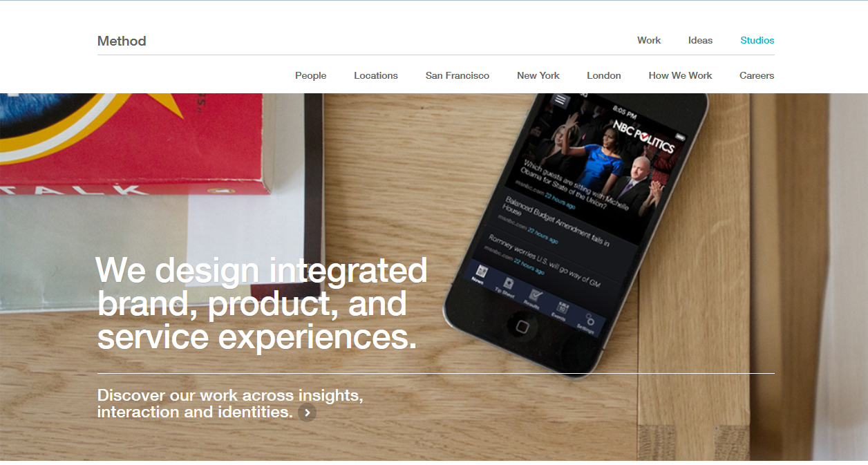Image resolution: width=868 pixels, height=465 pixels.
Task: Click the phone's home button
Action: (522, 327)
